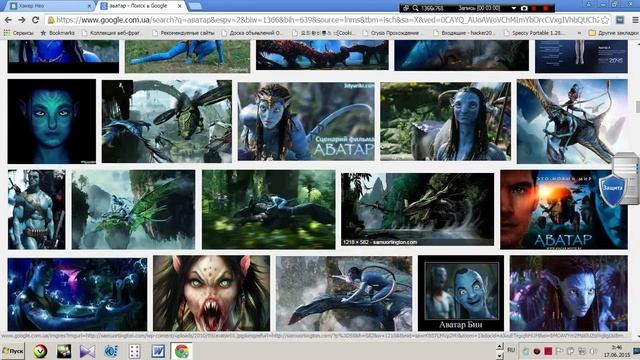Open the Na'vi crouching on creature in rain thumbnail

click(344, 293)
